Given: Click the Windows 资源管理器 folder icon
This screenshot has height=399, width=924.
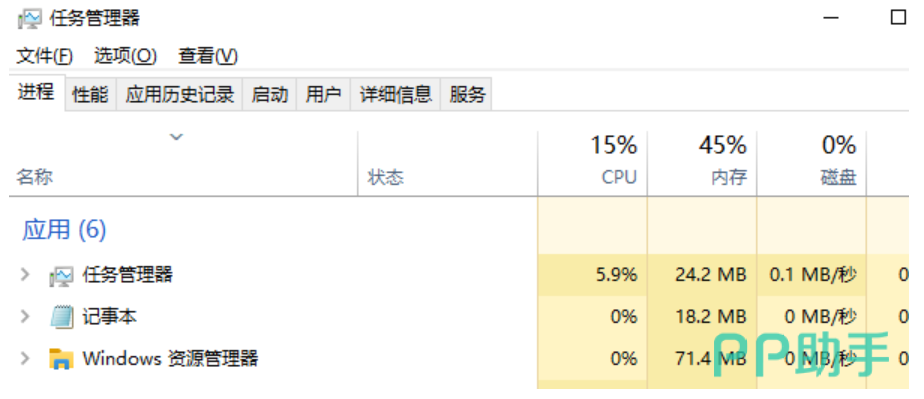Looking at the screenshot, I should click(61, 358).
